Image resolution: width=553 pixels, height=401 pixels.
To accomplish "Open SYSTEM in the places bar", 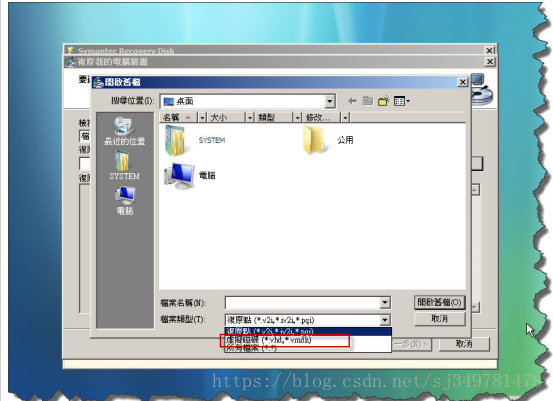I will click(124, 166).
